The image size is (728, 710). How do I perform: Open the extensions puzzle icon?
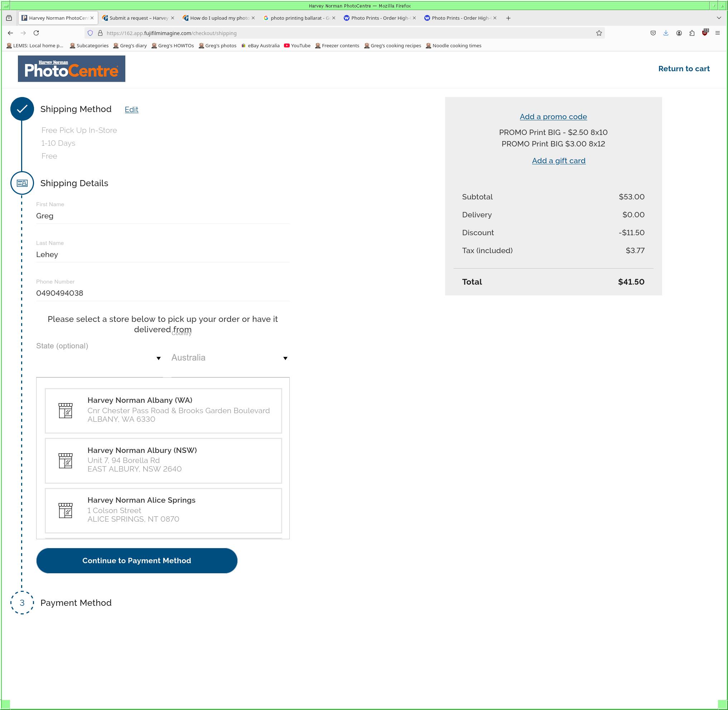(x=692, y=33)
